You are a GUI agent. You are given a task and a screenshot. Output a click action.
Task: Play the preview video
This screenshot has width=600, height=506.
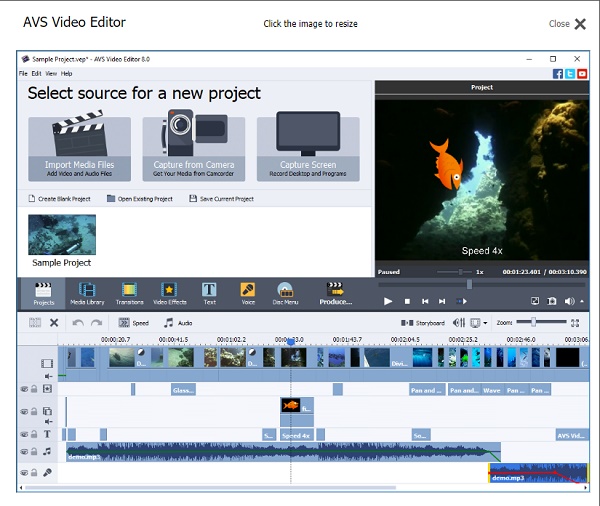(x=388, y=301)
